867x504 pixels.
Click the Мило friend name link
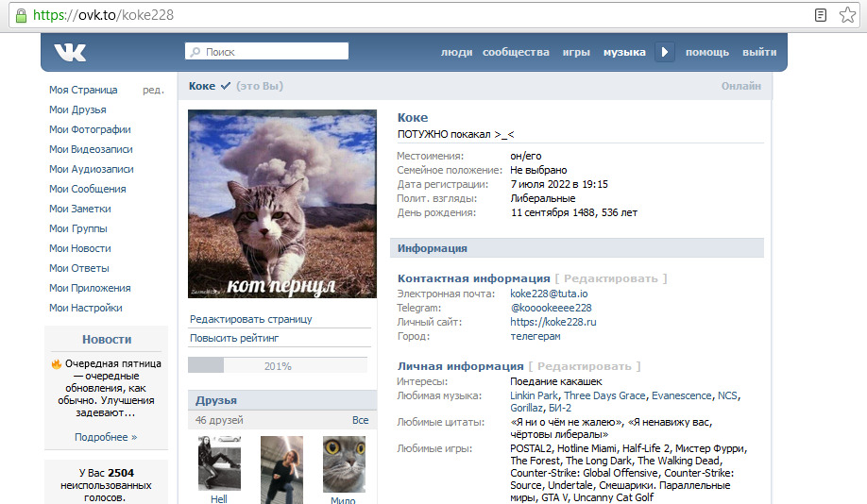point(343,500)
